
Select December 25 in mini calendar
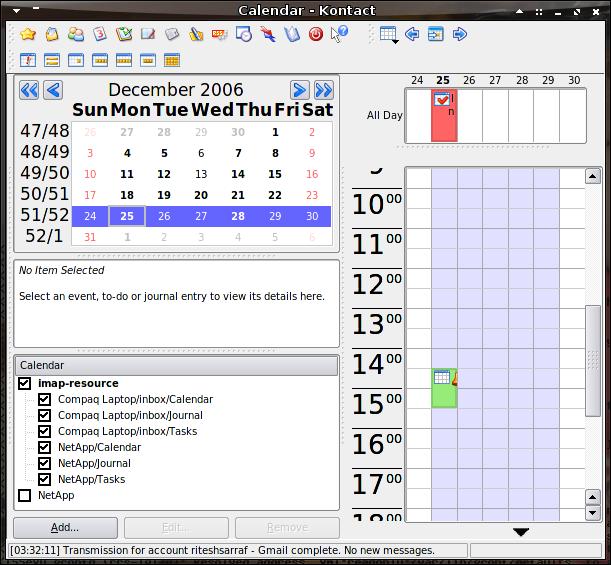[x=127, y=216]
